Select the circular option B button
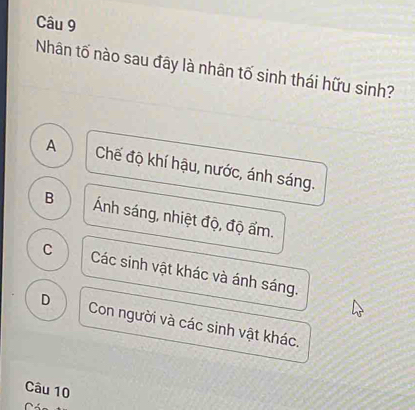 [x=49, y=198]
